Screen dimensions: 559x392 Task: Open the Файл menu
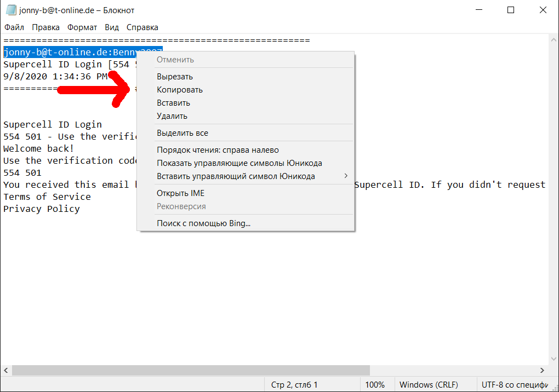[14, 27]
